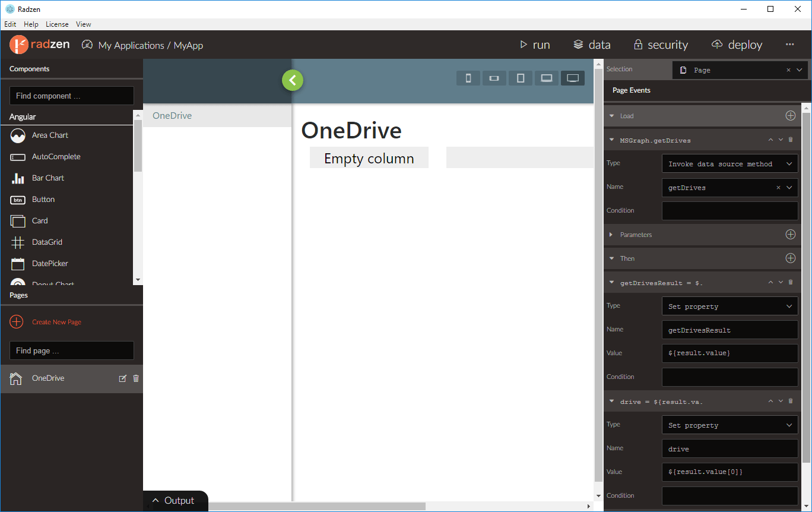
Task: Collapse sidebar with the green arrow button
Action: pos(293,80)
